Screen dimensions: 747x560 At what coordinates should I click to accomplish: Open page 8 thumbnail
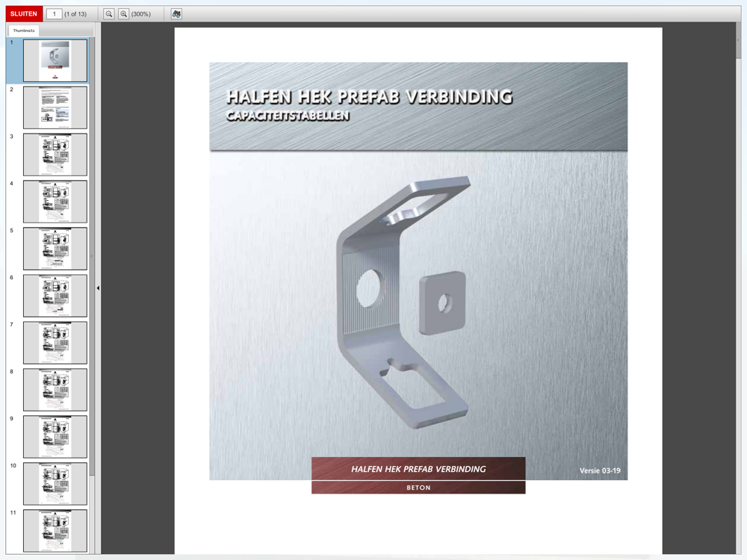click(55, 390)
